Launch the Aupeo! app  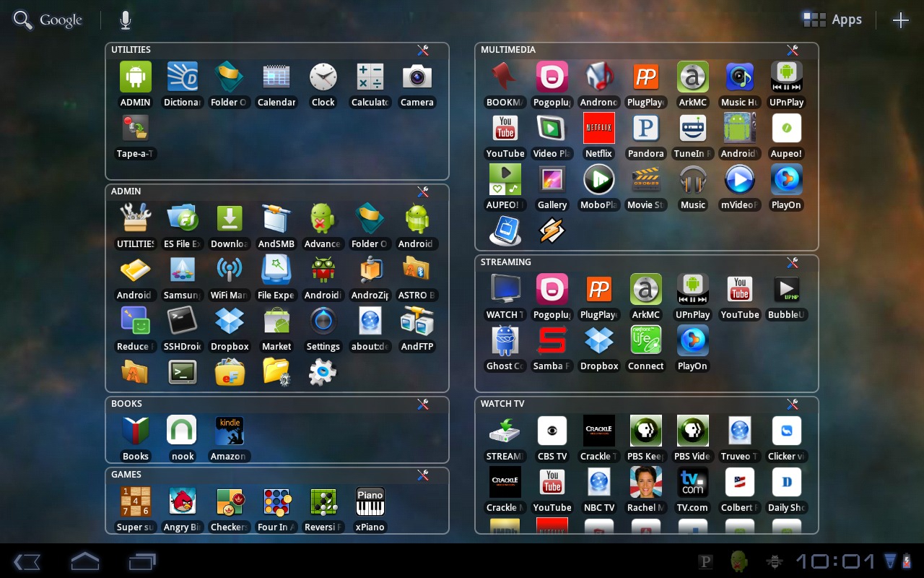pos(786,136)
